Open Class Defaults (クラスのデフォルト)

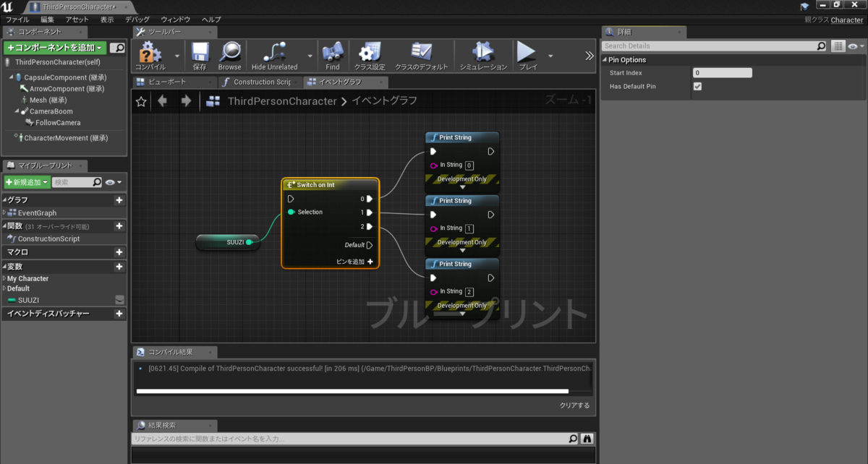(421, 56)
